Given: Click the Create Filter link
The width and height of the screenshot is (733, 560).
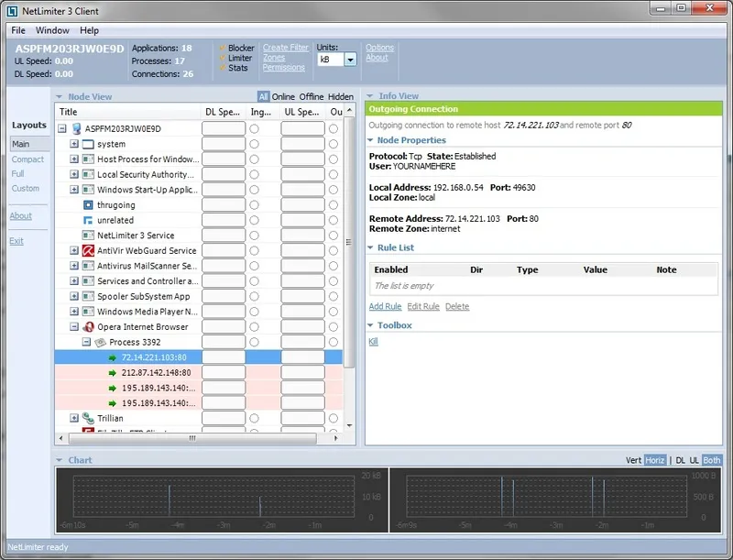Looking at the screenshot, I should [286, 48].
